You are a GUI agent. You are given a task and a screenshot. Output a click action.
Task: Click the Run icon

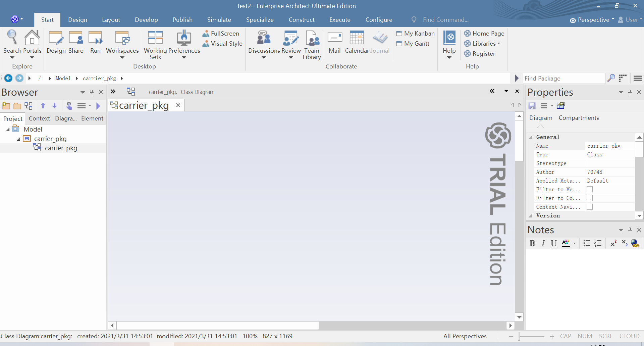click(95, 42)
